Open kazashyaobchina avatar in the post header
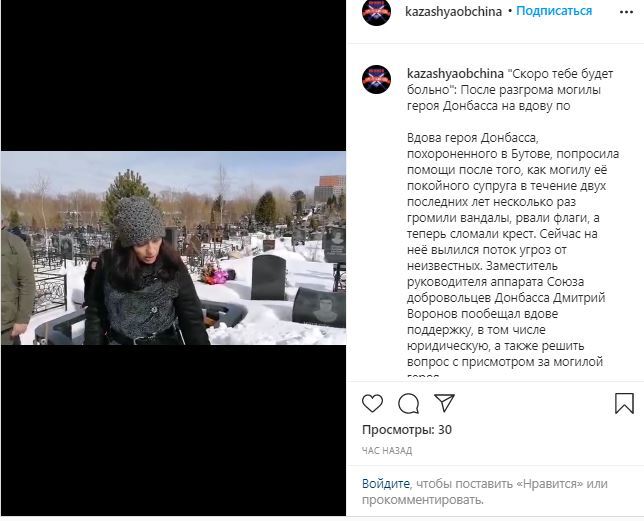 [376, 12]
